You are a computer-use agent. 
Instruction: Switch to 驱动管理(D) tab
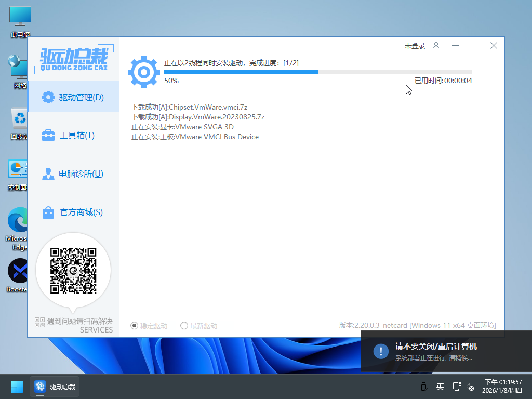(73, 97)
